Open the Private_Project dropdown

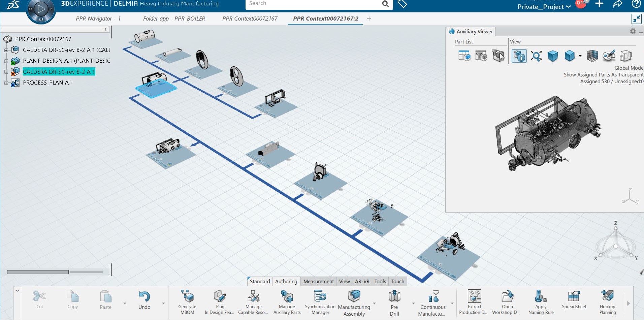pyautogui.click(x=544, y=7)
